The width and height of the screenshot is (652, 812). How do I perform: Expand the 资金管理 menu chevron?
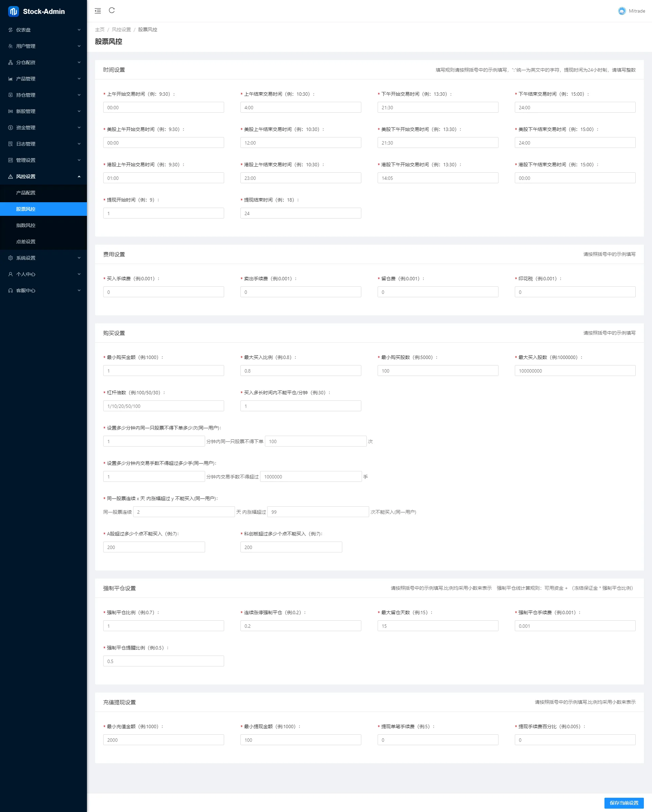pos(79,127)
